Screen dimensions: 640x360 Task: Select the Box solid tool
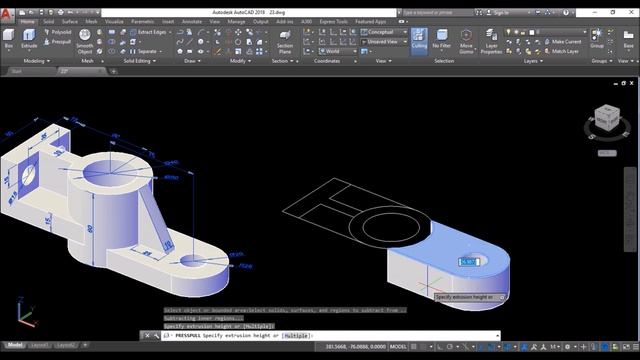(x=9, y=39)
